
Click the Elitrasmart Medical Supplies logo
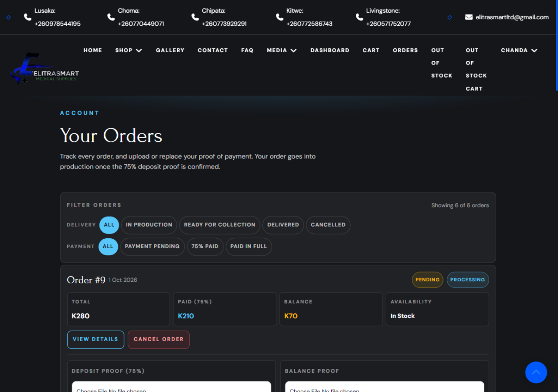click(44, 69)
